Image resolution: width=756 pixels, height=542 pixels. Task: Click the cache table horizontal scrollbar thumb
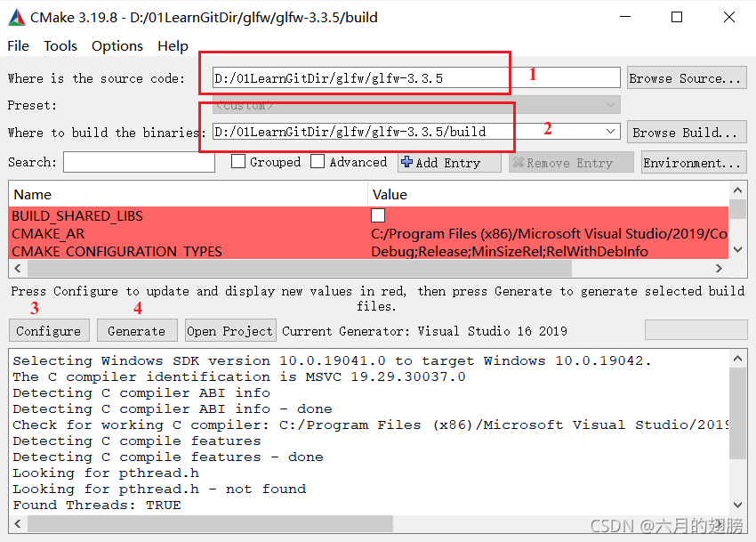pos(300,268)
